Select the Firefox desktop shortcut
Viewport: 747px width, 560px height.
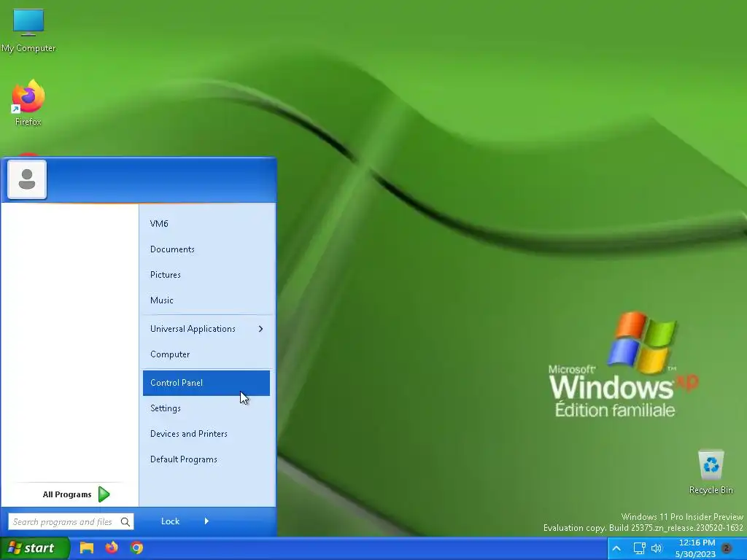tap(28, 104)
